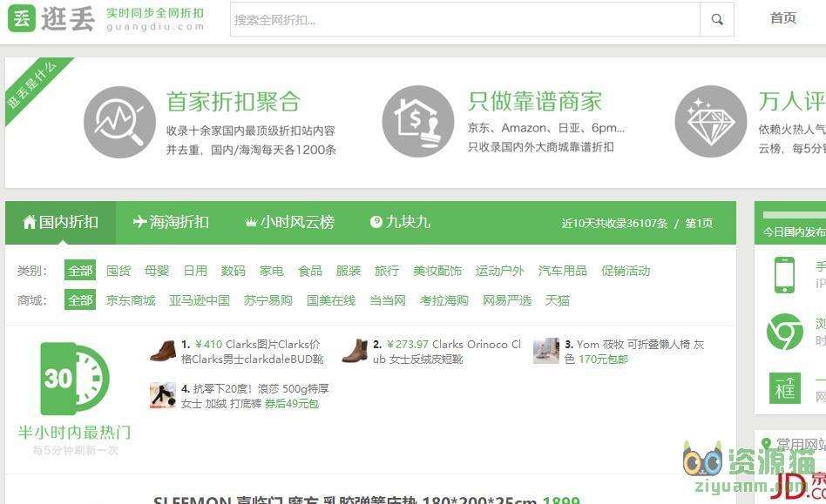Switch to the 国内折扣 tab
Image resolution: width=826 pixels, height=504 pixels.
pyautogui.click(x=61, y=222)
